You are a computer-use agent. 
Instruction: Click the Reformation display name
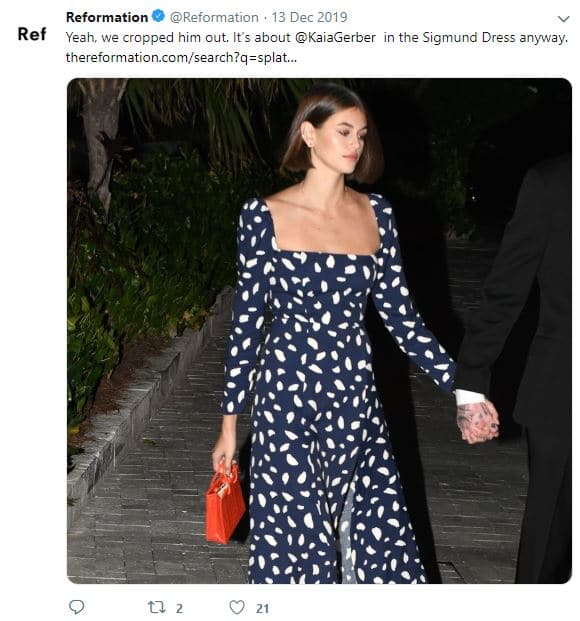(x=107, y=17)
